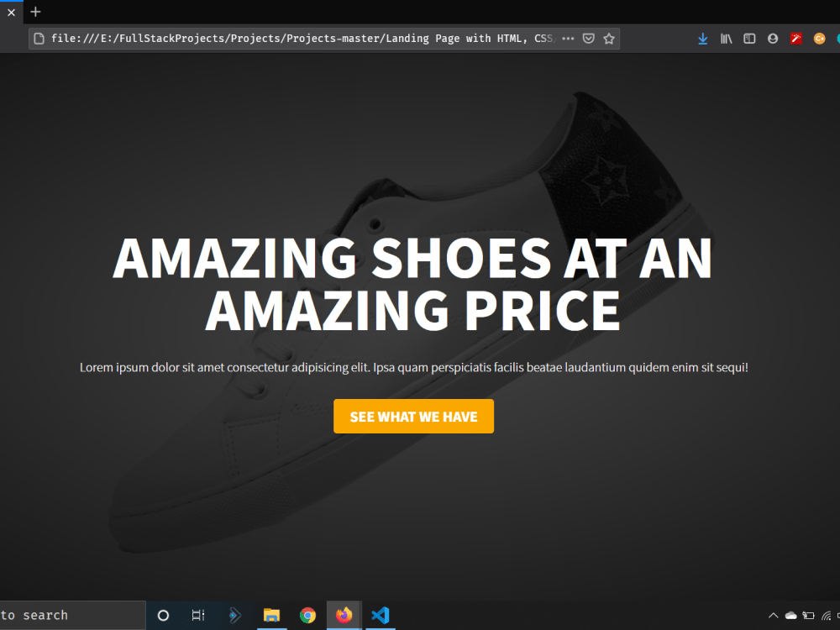Click the page document icon in address bar
Viewport: 840px width, 630px height.
39,39
